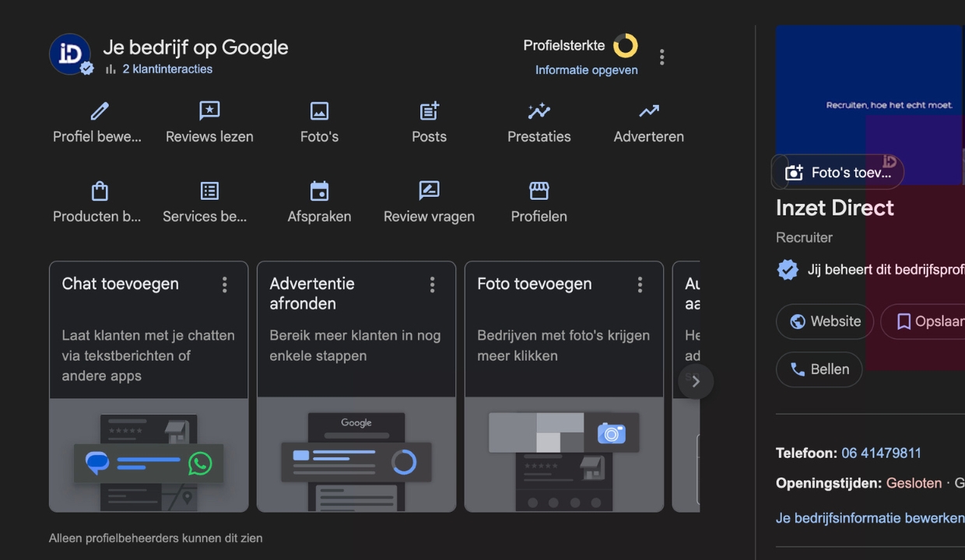The width and height of the screenshot is (965, 560).
Task: Click the Adverteren trend arrow icon
Action: pos(648,111)
